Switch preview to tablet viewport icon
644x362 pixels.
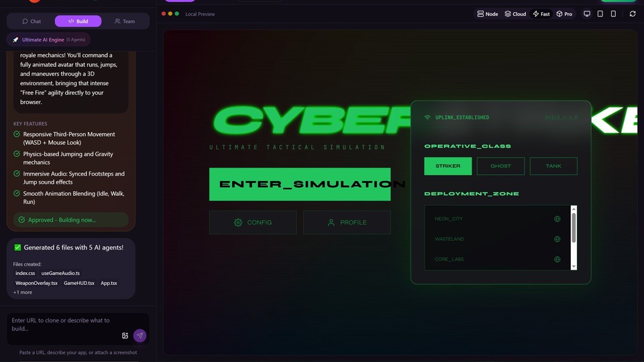(x=600, y=13)
